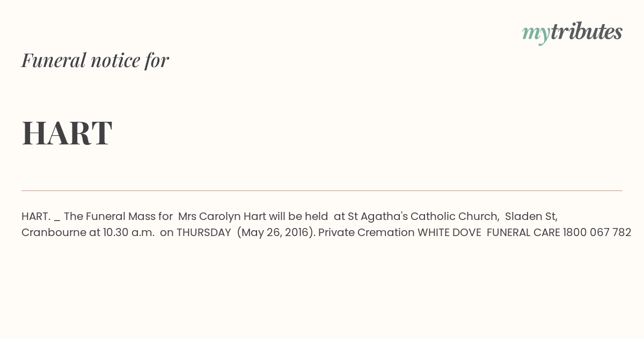Click the words "will be held"
644x338 pixels.
point(298,216)
